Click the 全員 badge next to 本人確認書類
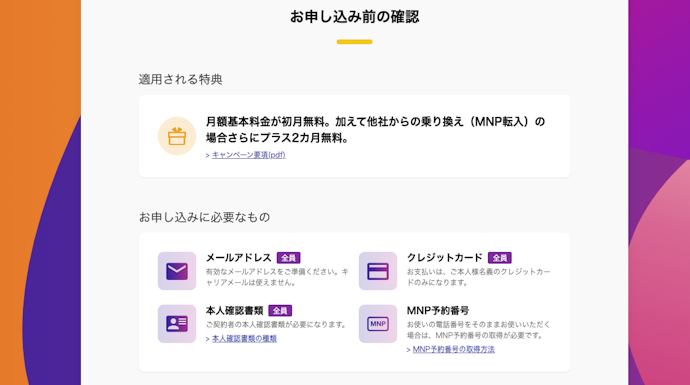This screenshot has width=690, height=385. [280, 311]
